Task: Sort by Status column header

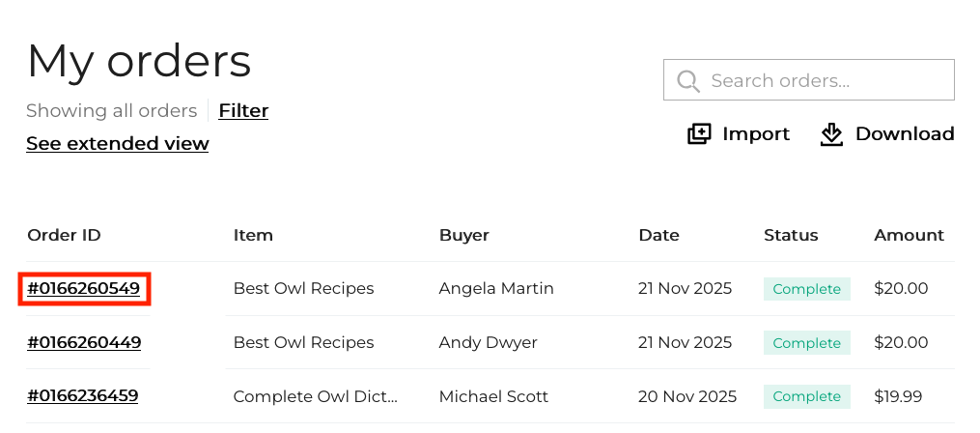Action: click(791, 235)
